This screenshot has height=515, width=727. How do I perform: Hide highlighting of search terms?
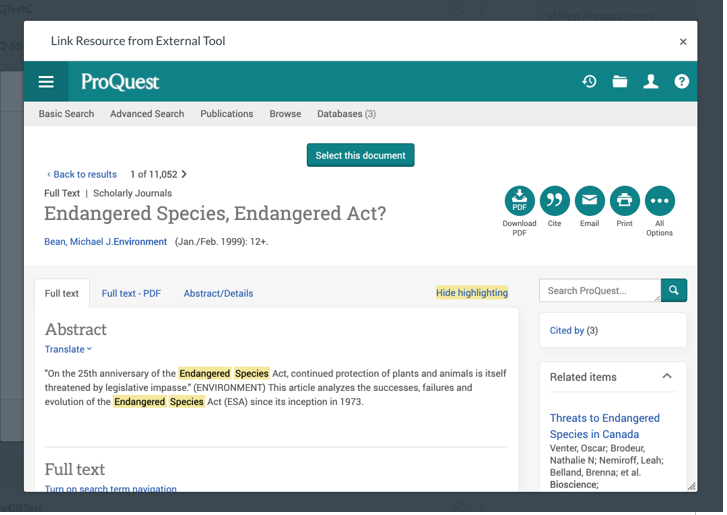pyautogui.click(x=472, y=293)
